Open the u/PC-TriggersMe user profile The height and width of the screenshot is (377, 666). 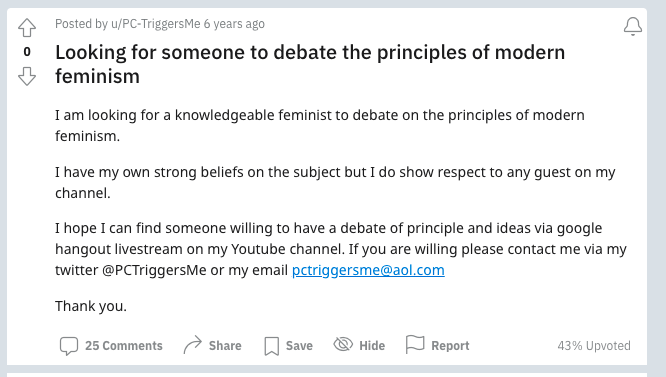pos(155,24)
